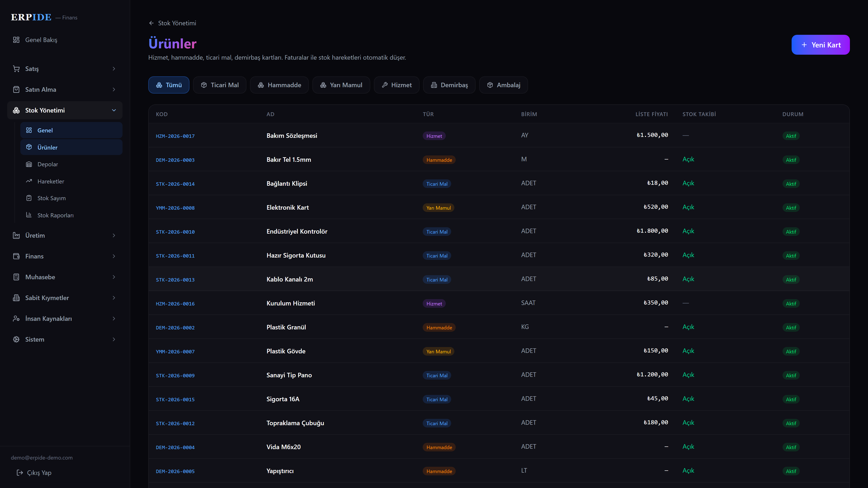The width and height of the screenshot is (868, 488).
Task: Click the Sabit Kıymetler building icon
Action: (16, 298)
